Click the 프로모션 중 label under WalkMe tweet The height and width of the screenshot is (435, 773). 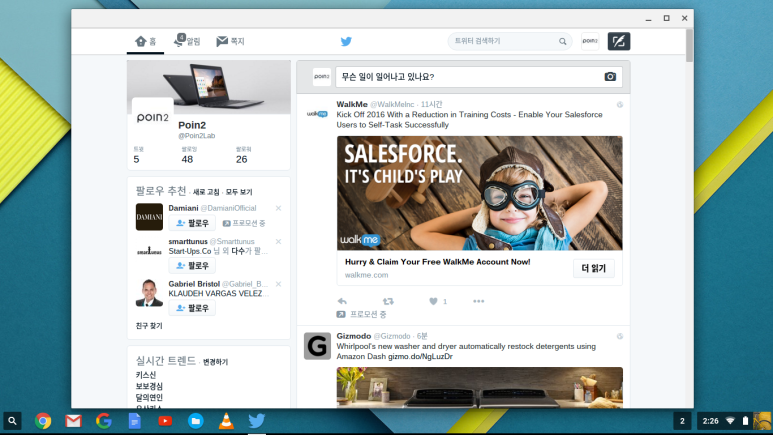(368, 314)
